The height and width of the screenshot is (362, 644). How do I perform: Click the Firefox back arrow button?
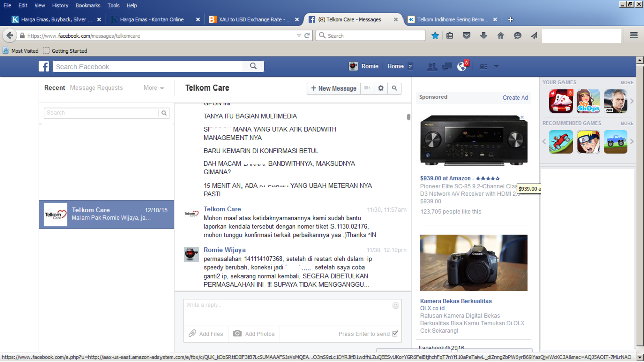tap(10, 36)
